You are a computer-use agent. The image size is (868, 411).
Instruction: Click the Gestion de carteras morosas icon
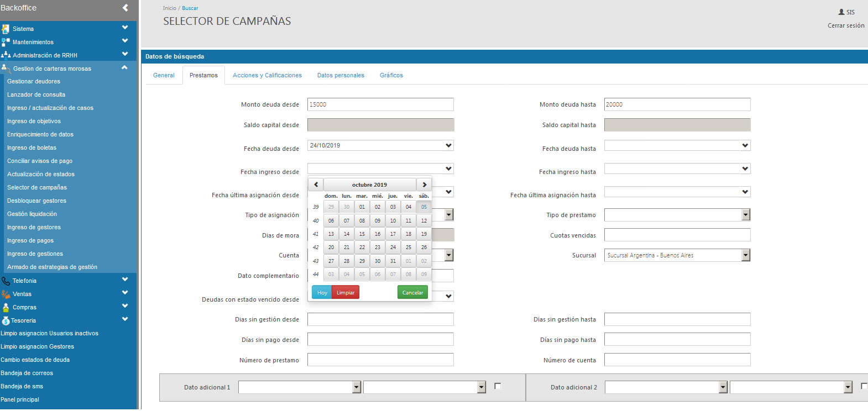6,68
